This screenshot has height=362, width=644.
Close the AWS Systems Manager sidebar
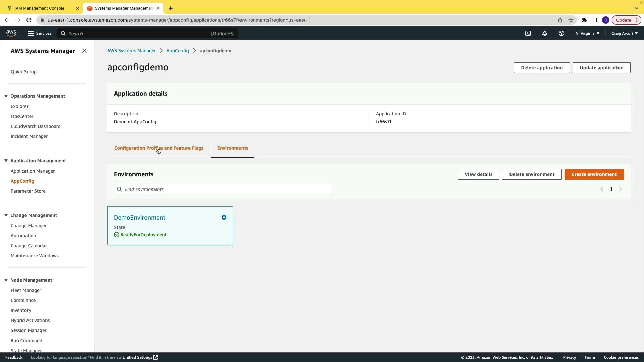pyautogui.click(x=84, y=51)
